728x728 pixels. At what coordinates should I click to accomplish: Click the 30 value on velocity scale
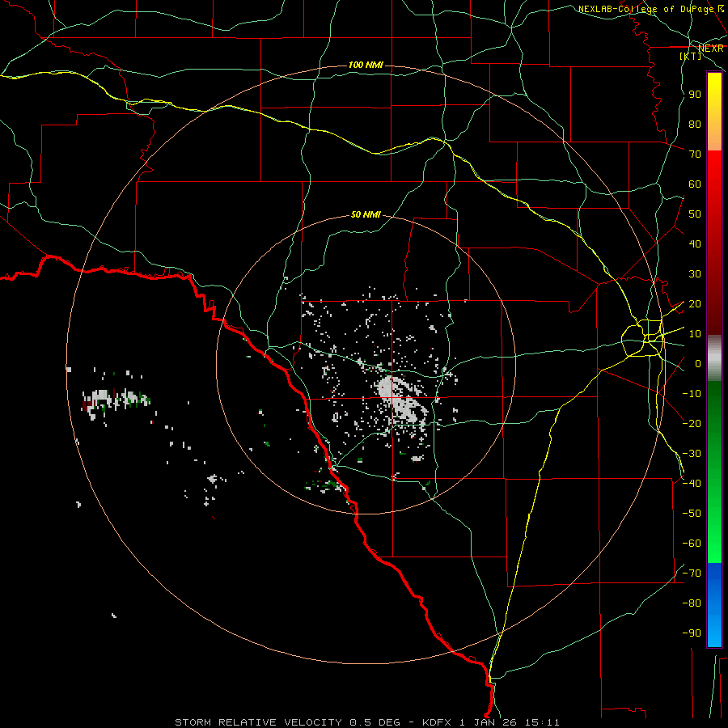[x=695, y=274]
